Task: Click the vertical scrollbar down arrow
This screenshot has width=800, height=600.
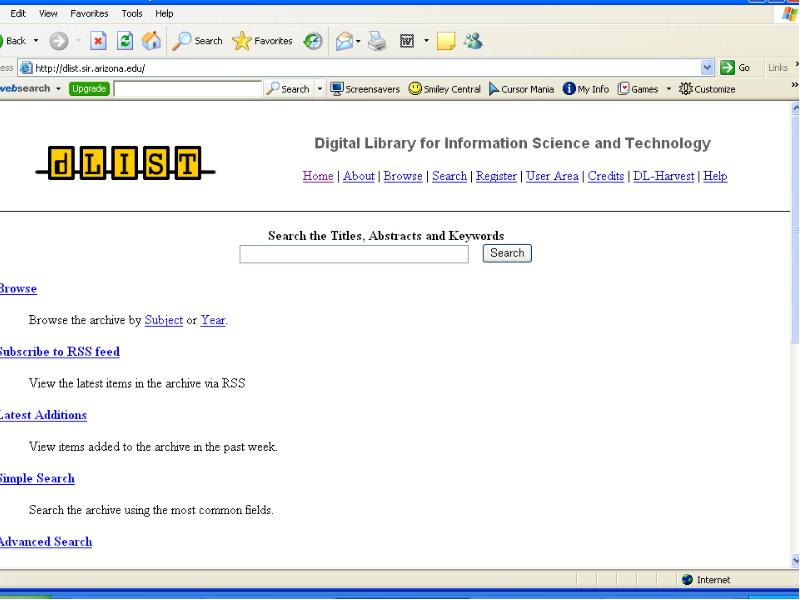Action: coord(795,562)
